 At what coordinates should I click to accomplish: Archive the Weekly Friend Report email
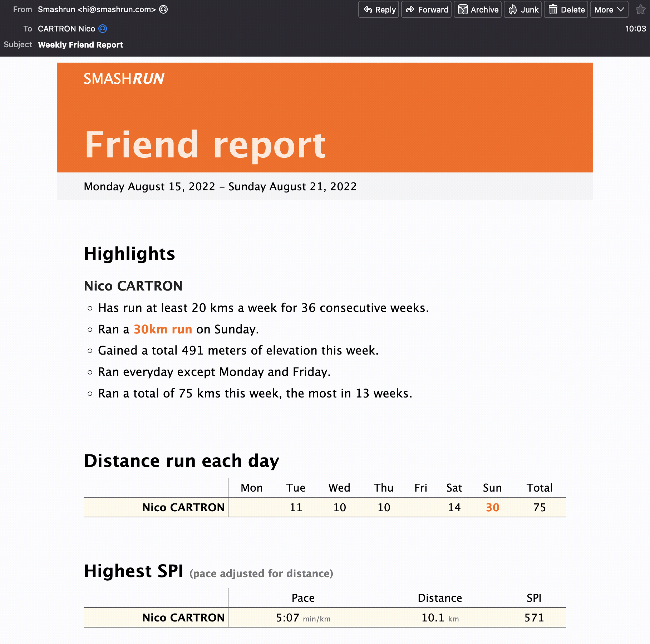coord(478,10)
